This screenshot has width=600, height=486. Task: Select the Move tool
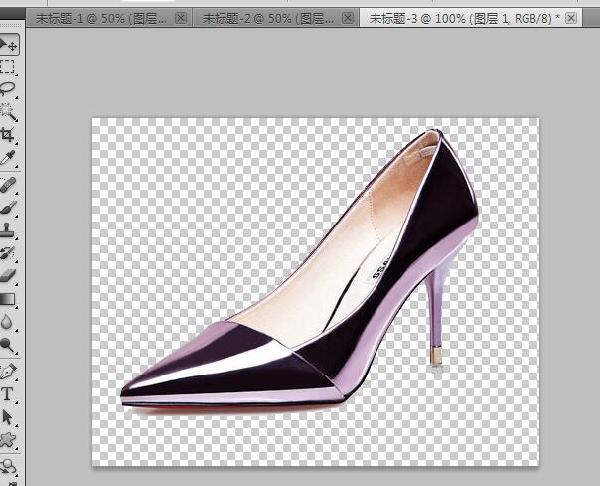coord(9,44)
